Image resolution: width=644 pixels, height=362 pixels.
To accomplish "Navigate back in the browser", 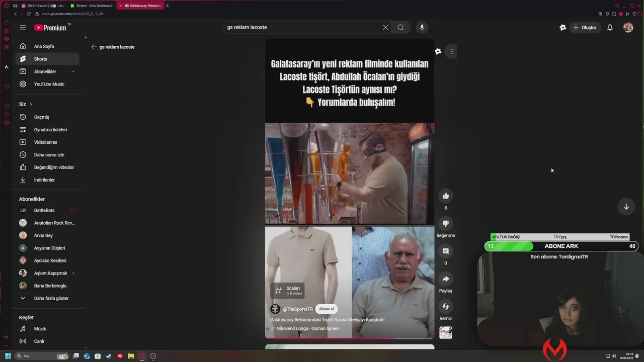I will pyautogui.click(x=15, y=14).
